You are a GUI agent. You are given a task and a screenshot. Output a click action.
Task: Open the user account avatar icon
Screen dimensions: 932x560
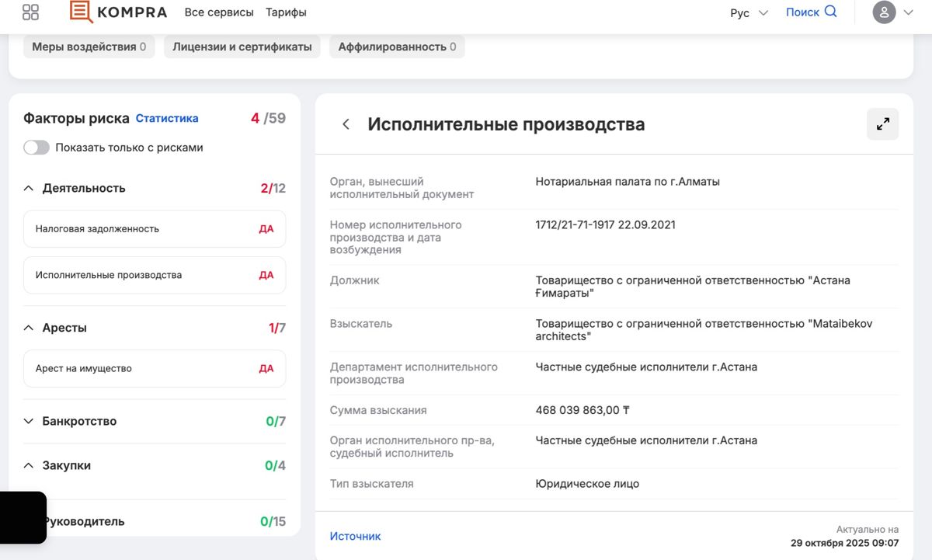(884, 12)
